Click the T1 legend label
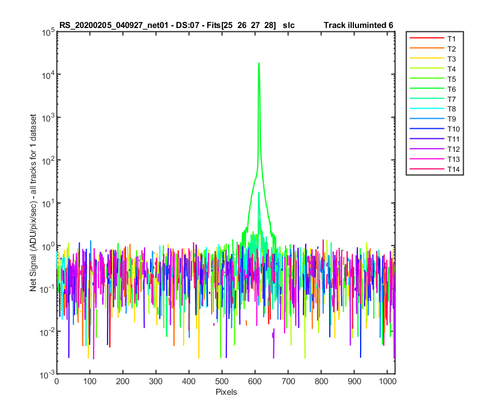This screenshot has width=504, height=420. coord(451,39)
